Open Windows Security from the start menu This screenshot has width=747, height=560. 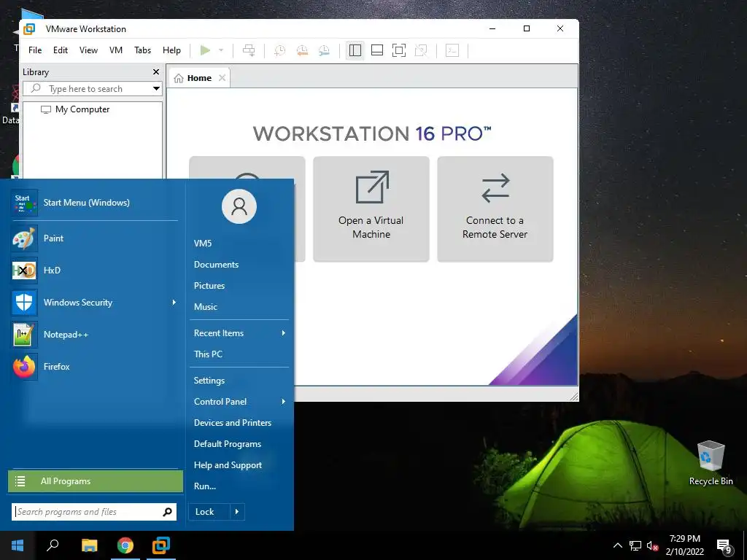[x=94, y=303]
